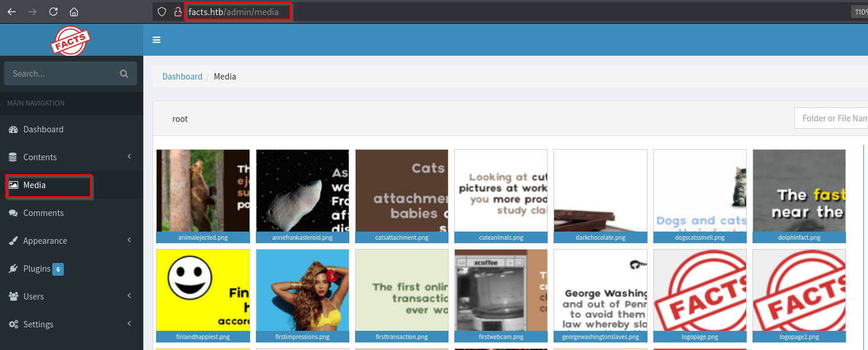Click the Dashboard gauge icon
Viewport: 868px width, 350px height.
tap(13, 129)
